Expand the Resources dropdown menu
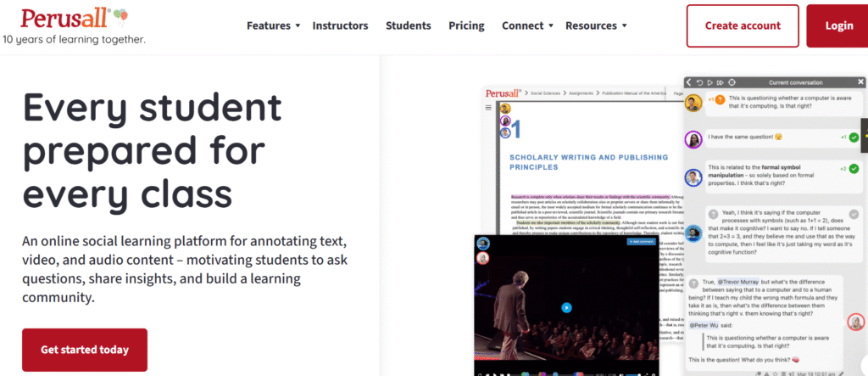Image resolution: width=868 pixels, height=376 pixels. coord(596,25)
